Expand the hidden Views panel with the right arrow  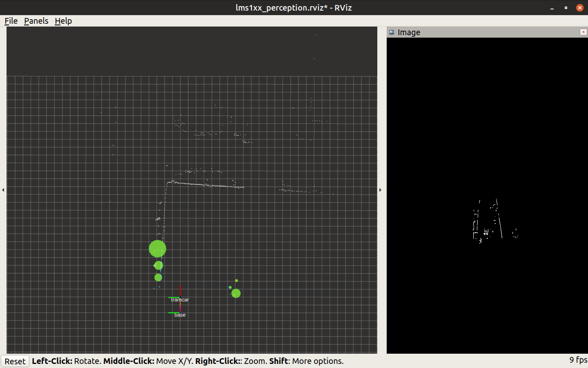click(380, 190)
